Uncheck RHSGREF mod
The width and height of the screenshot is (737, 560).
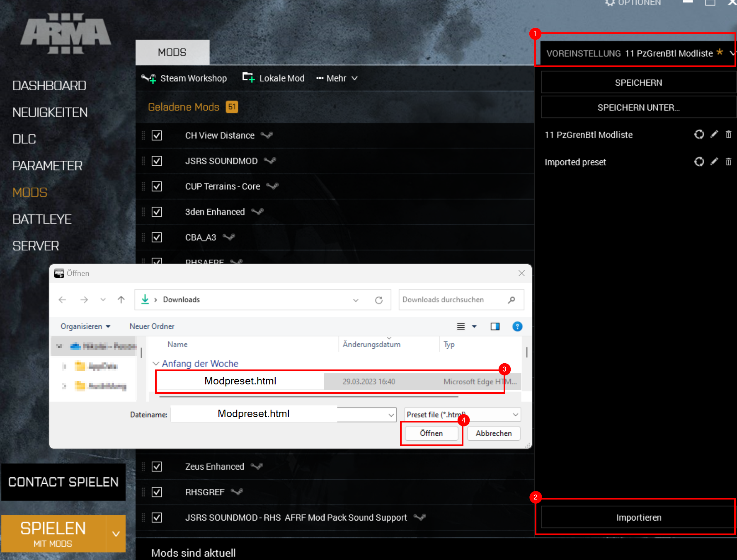(x=157, y=492)
